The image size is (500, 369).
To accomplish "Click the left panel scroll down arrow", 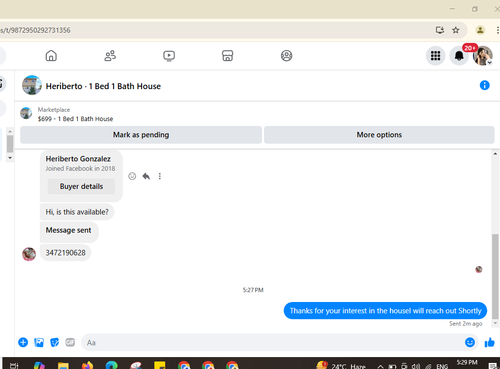I will coord(10,158).
